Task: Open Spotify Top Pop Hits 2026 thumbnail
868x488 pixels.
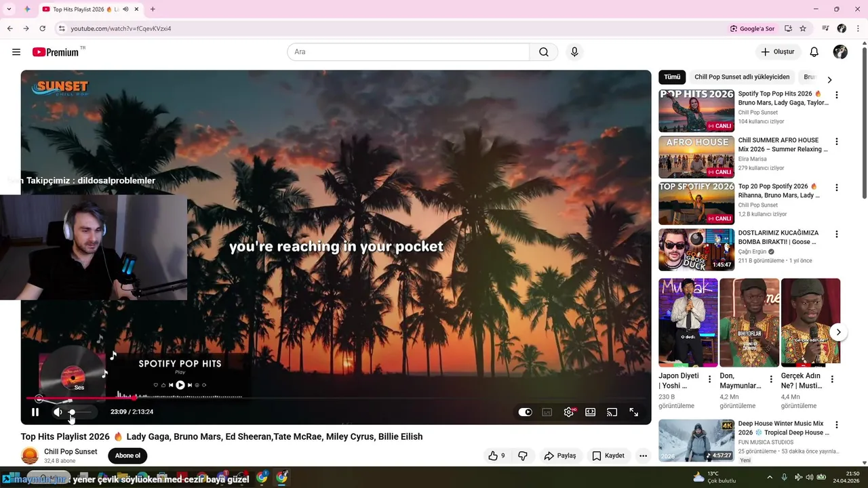Action: [x=696, y=110]
